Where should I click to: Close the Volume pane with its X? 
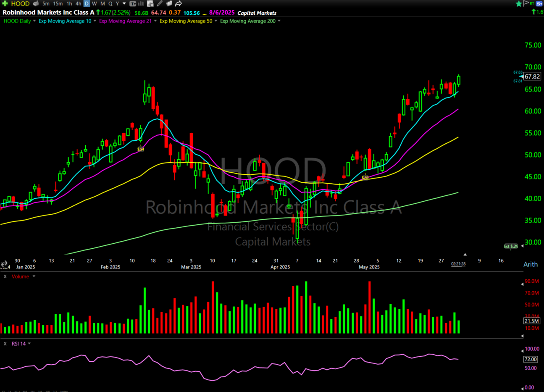(x=5, y=276)
